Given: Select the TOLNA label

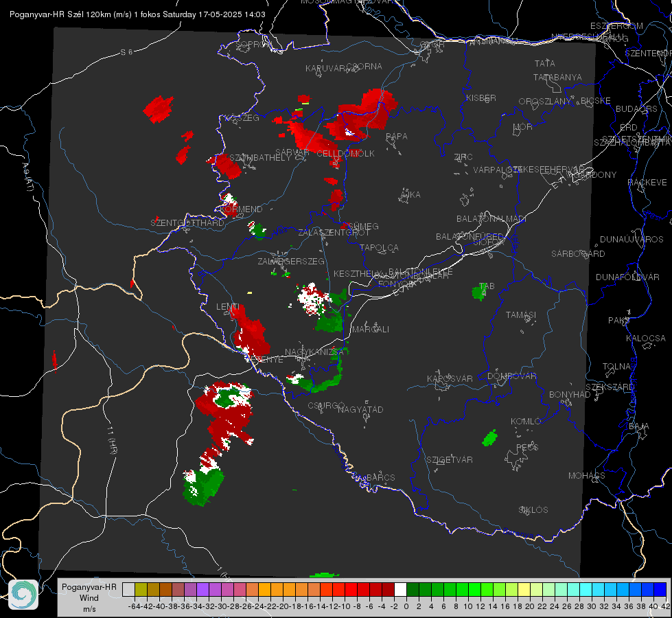Looking at the screenshot, I should [616, 367].
